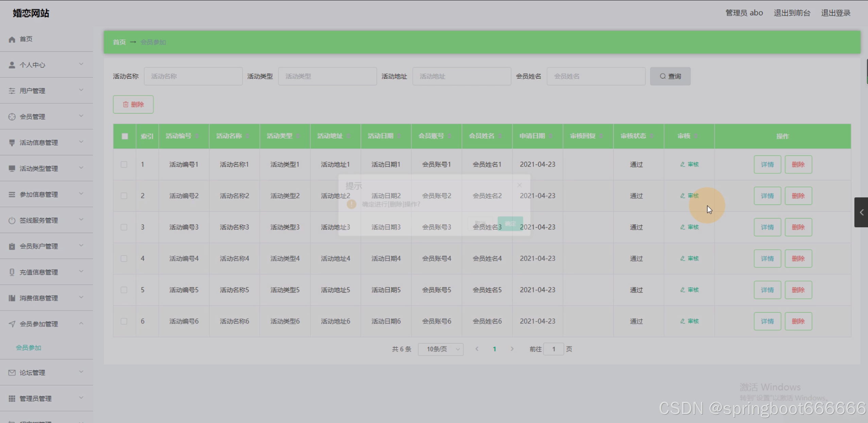Click the edit pencil icon in row 1
Screen dimensions: 868x423
coord(682,164)
